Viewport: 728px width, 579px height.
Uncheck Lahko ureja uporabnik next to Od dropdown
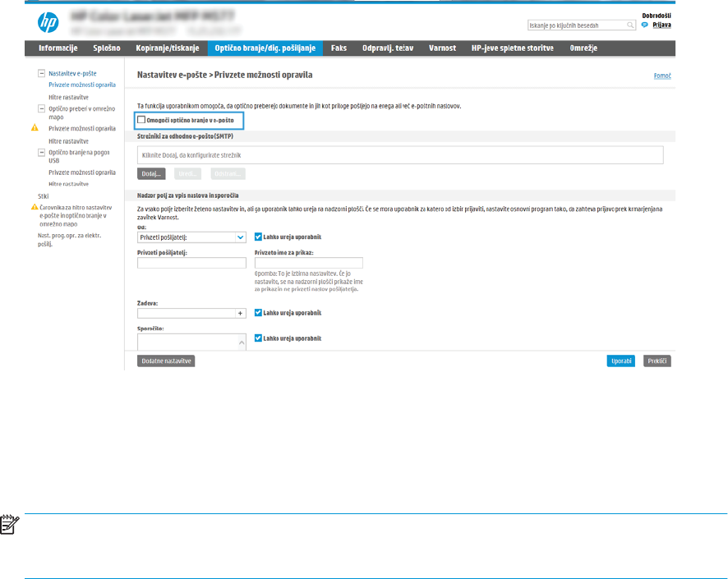[258, 237]
